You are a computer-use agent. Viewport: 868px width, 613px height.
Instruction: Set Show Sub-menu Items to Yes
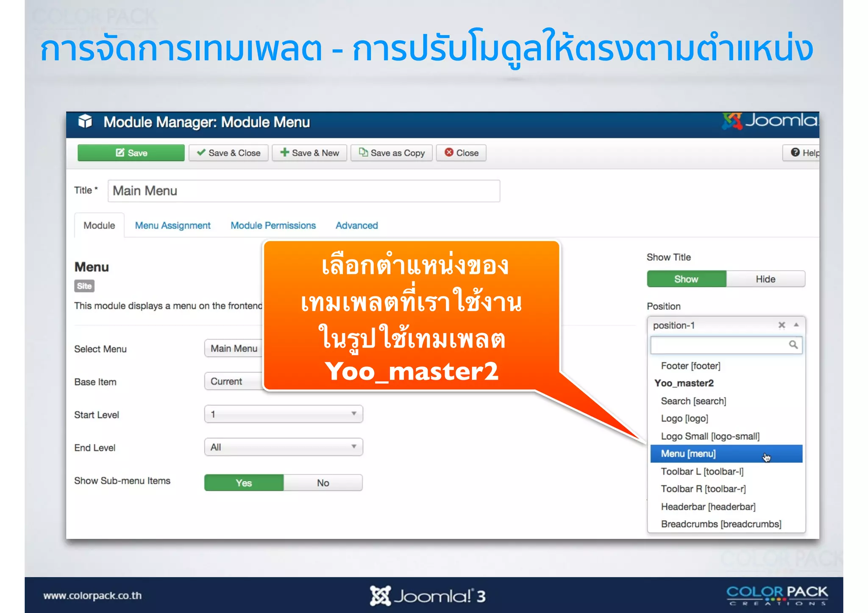[x=244, y=483]
